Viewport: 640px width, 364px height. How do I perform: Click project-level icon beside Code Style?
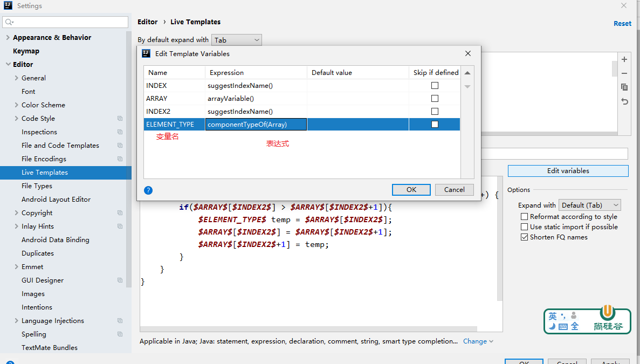pos(120,119)
